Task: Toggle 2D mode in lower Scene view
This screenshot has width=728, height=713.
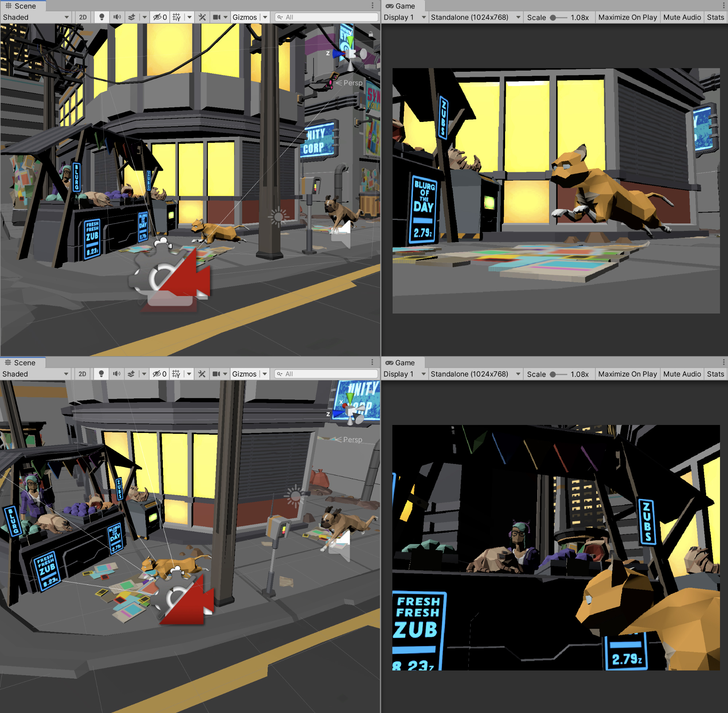Action: [x=82, y=374]
